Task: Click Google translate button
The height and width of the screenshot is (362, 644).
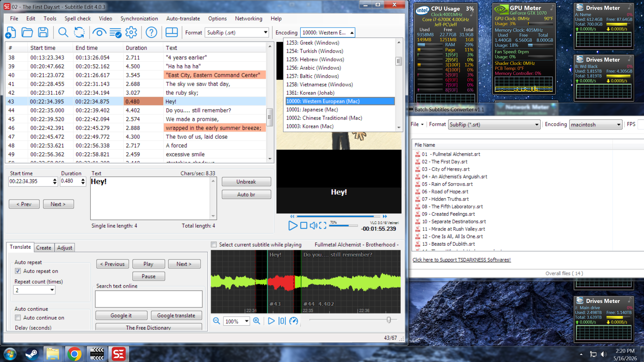Action: (x=176, y=315)
